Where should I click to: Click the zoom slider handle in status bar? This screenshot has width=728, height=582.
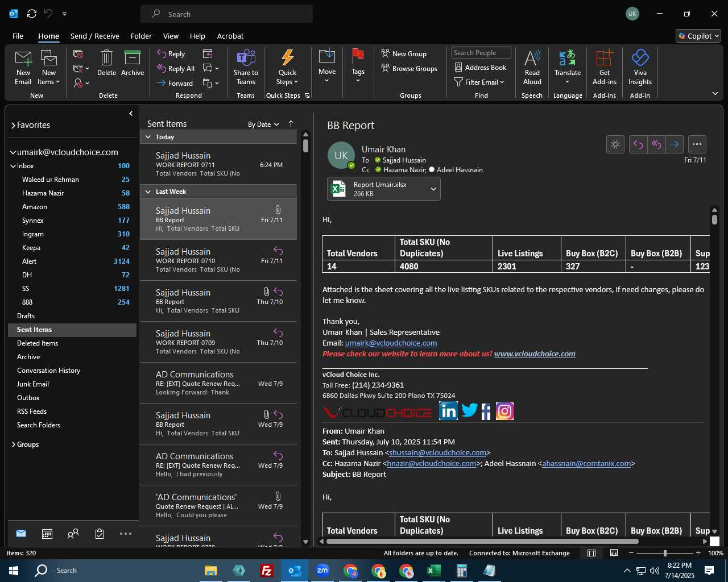pos(665,553)
